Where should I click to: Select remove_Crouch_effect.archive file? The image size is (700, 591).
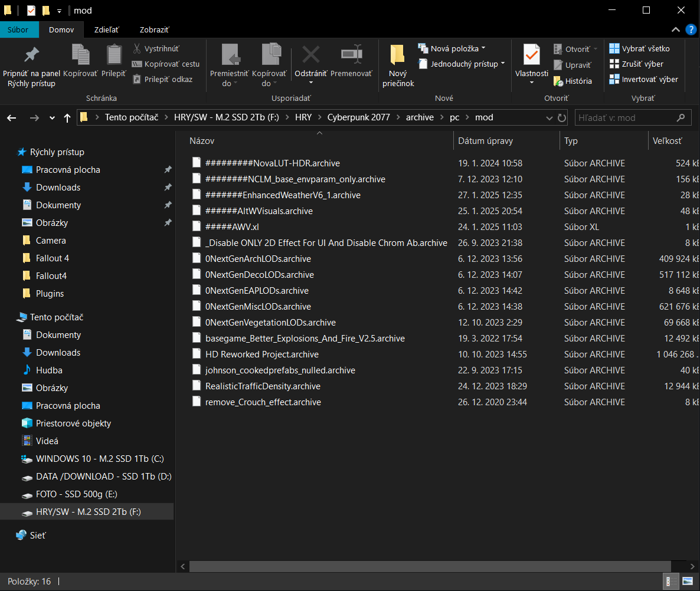coord(263,402)
